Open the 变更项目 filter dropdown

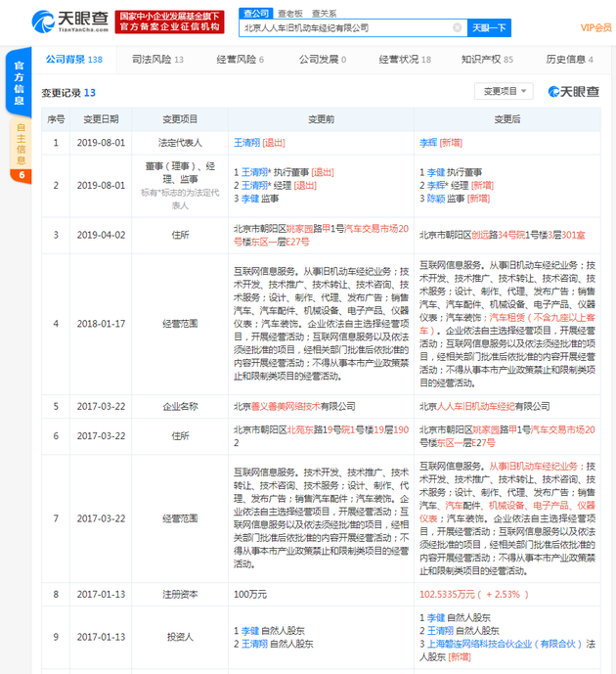click(x=503, y=91)
